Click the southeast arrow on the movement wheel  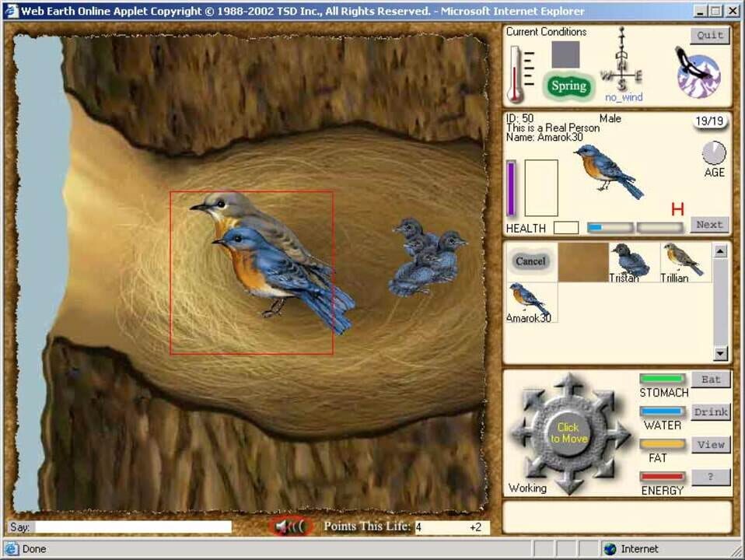pos(605,464)
